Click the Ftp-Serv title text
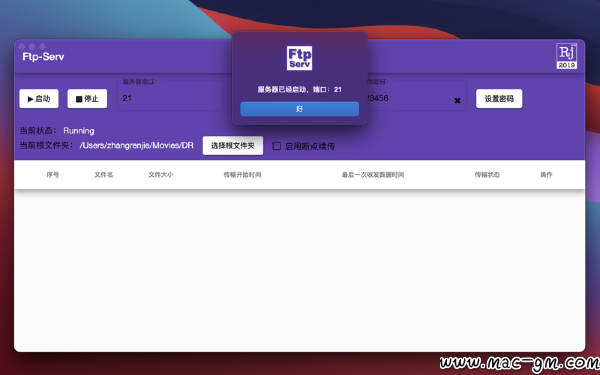 coord(43,57)
